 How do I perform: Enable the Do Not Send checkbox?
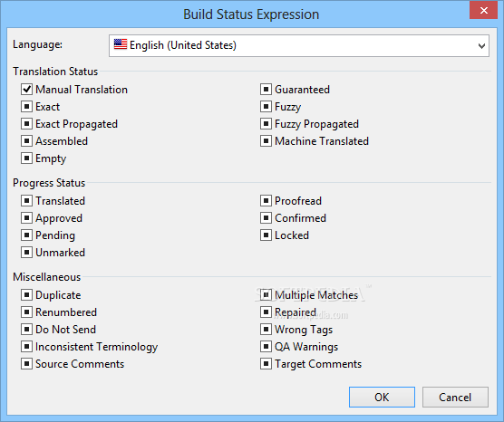point(26,330)
